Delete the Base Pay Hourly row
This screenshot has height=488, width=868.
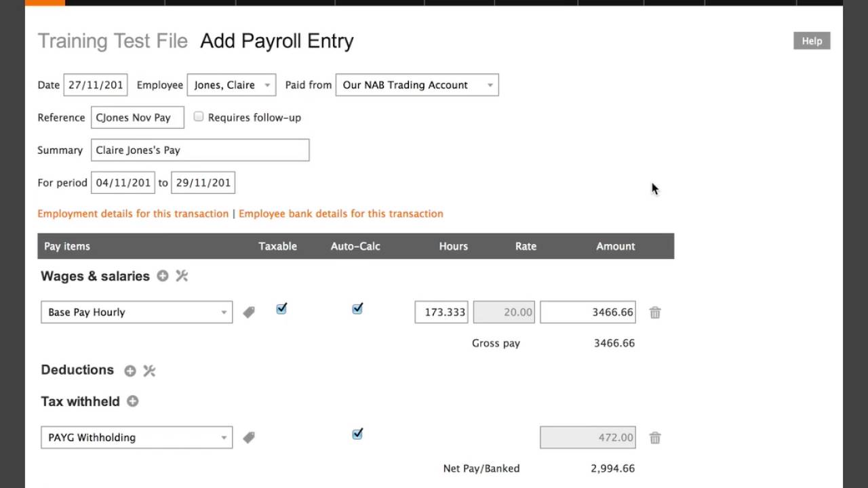655,312
